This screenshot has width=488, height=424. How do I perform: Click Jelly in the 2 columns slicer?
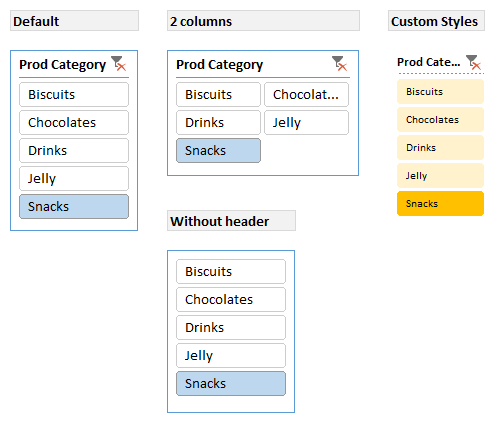point(306,123)
